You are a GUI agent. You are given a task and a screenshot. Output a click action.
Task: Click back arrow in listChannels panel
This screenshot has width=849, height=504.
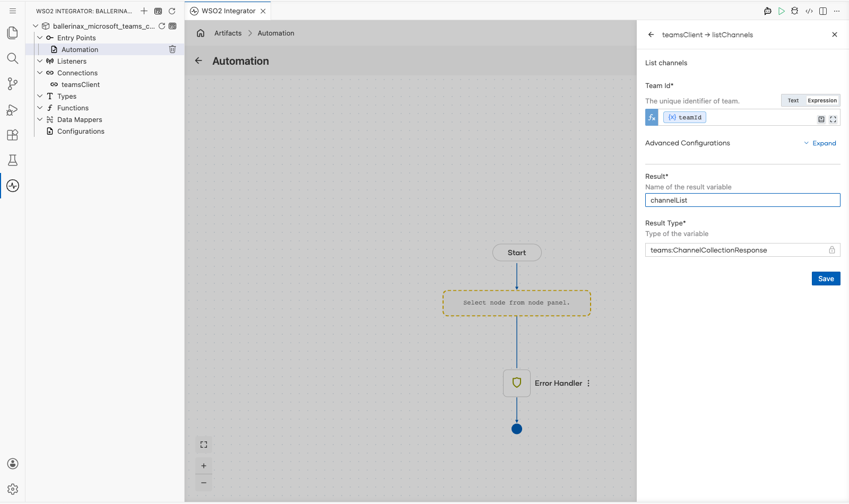[651, 34]
